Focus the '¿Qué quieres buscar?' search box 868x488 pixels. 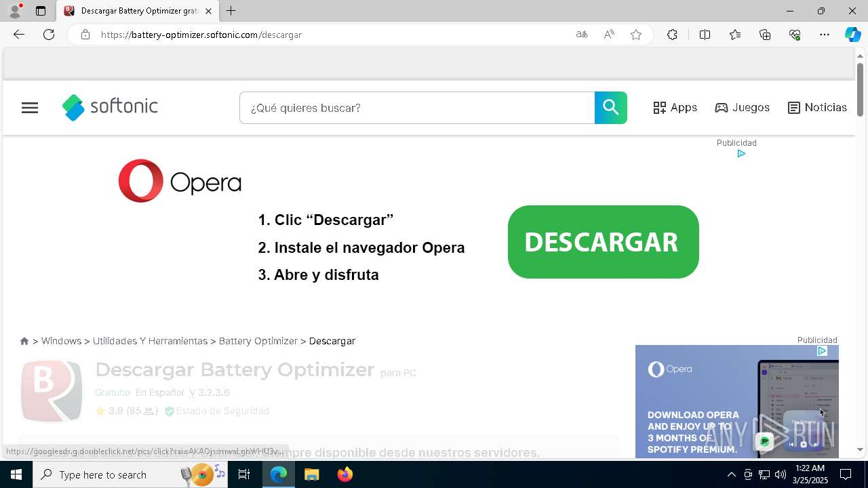coord(417,108)
